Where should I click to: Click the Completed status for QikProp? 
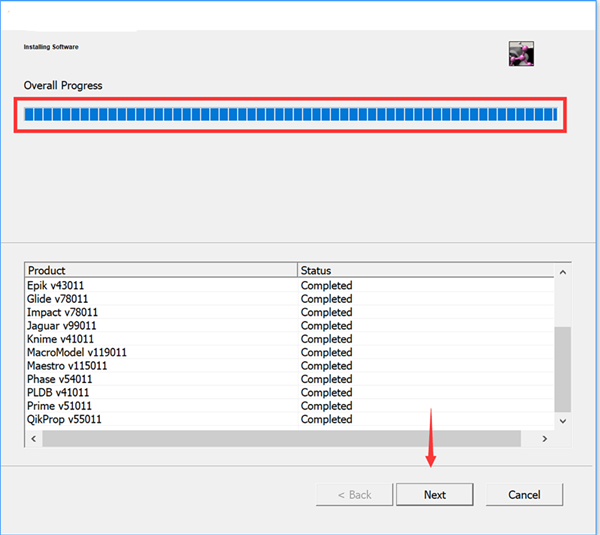tap(326, 419)
